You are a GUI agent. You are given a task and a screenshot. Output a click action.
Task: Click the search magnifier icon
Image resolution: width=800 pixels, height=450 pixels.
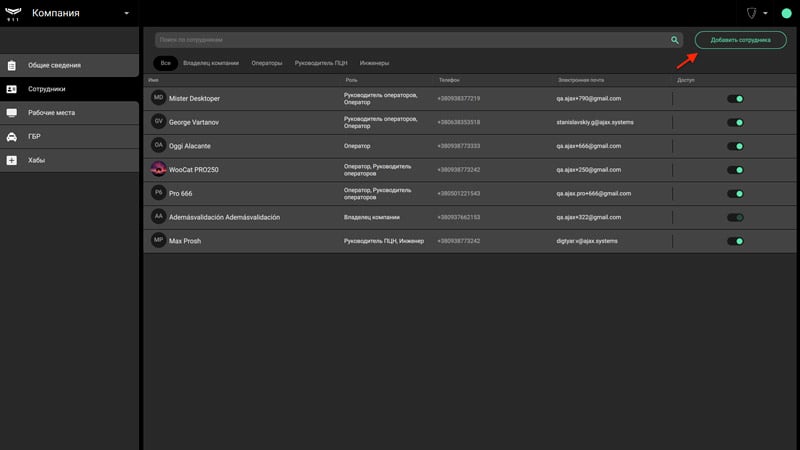[674, 40]
